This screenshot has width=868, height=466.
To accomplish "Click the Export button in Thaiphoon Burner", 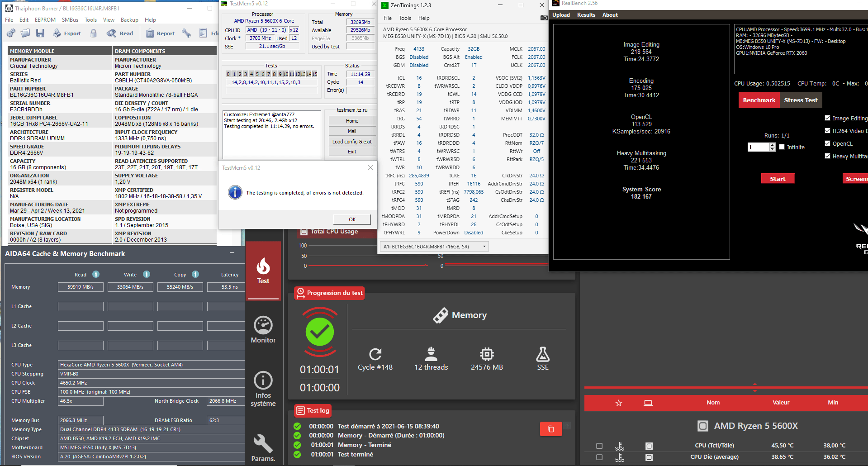I will click(67, 33).
